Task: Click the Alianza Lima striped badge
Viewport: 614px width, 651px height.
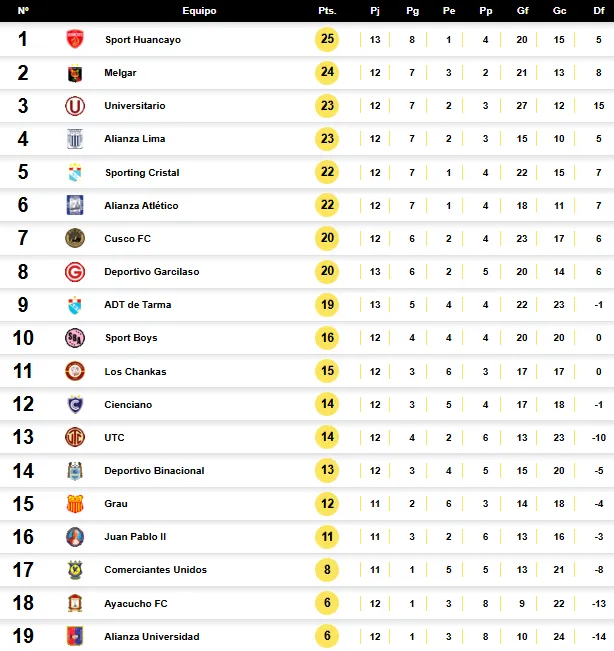Action: (x=75, y=139)
